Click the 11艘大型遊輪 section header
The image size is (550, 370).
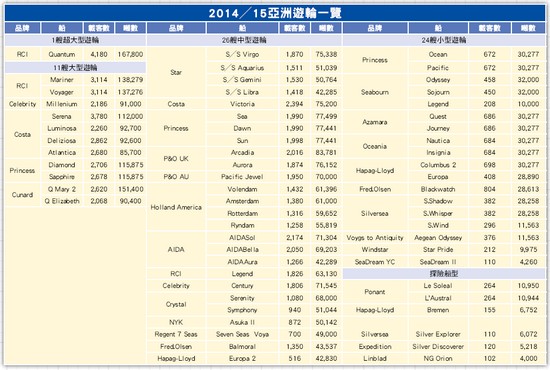tap(75, 67)
